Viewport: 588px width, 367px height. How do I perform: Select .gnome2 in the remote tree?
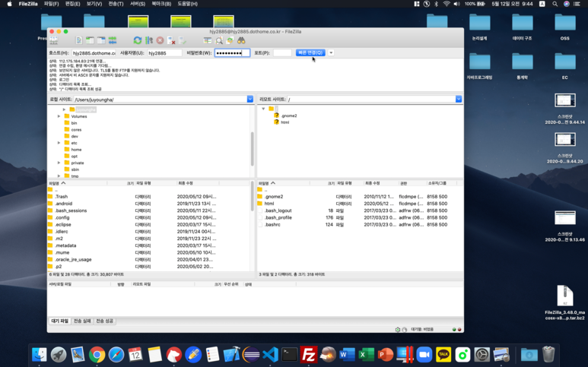point(289,115)
